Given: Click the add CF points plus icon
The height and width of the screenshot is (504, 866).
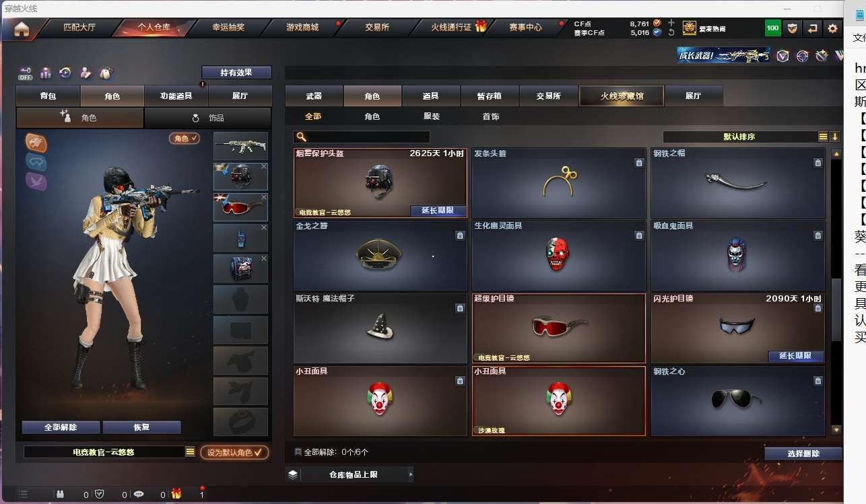Looking at the screenshot, I should 671,23.
